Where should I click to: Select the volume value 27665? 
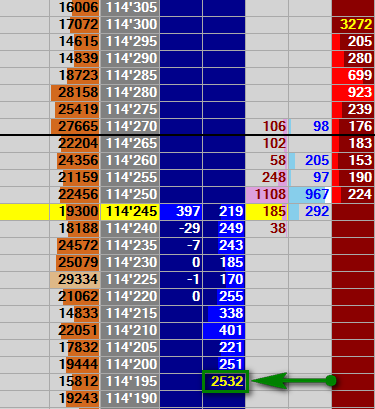75,126
